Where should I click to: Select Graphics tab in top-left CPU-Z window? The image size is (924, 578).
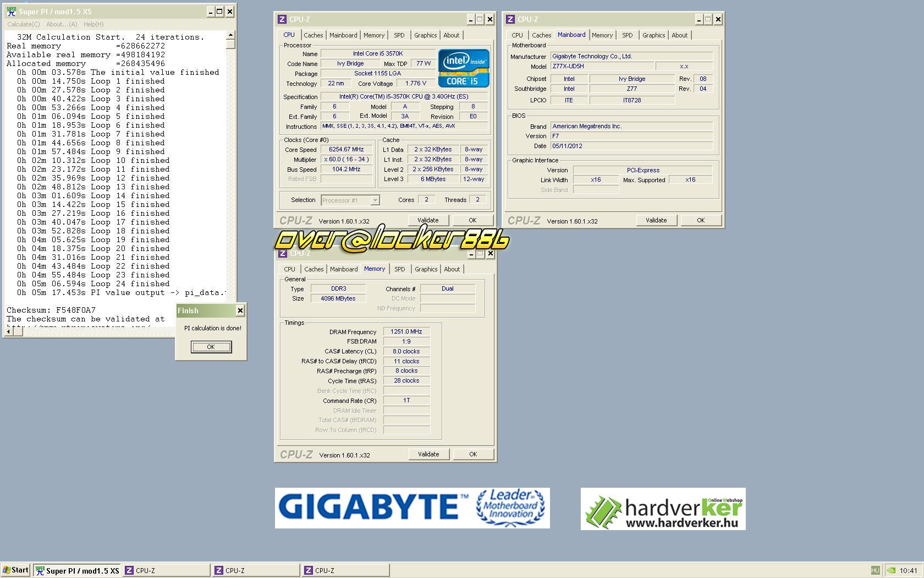click(x=426, y=35)
